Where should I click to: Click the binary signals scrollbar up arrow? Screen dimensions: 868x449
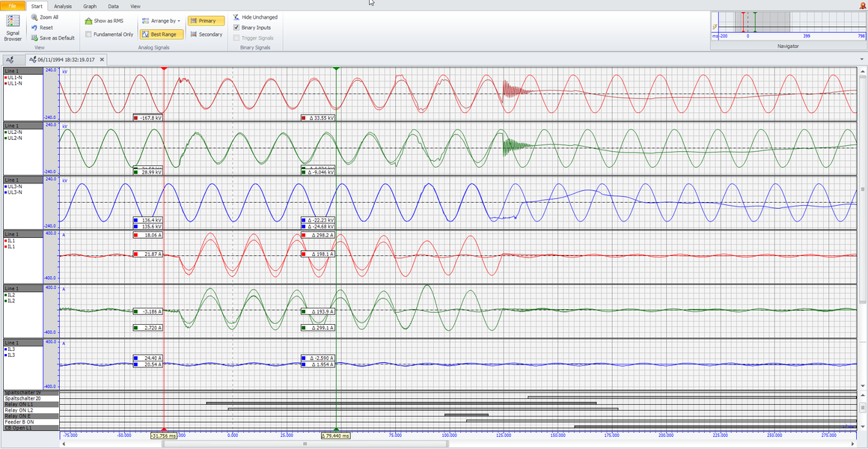[861, 394]
